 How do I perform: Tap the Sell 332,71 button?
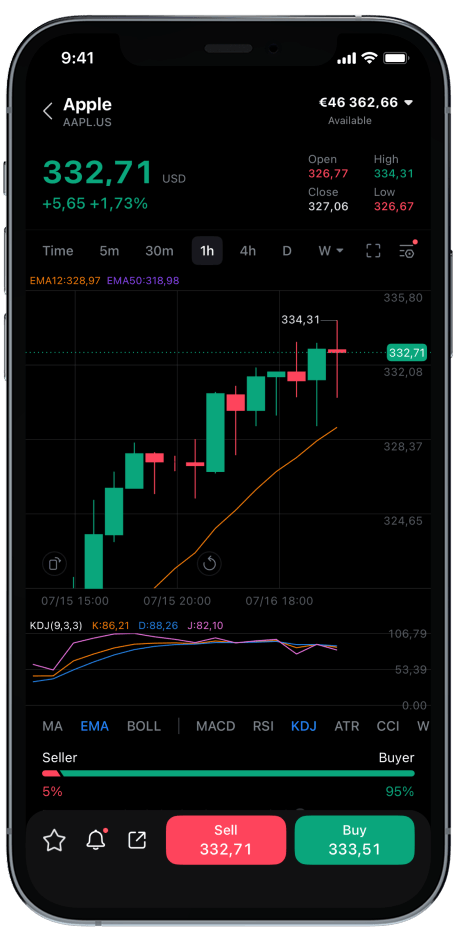tap(226, 840)
